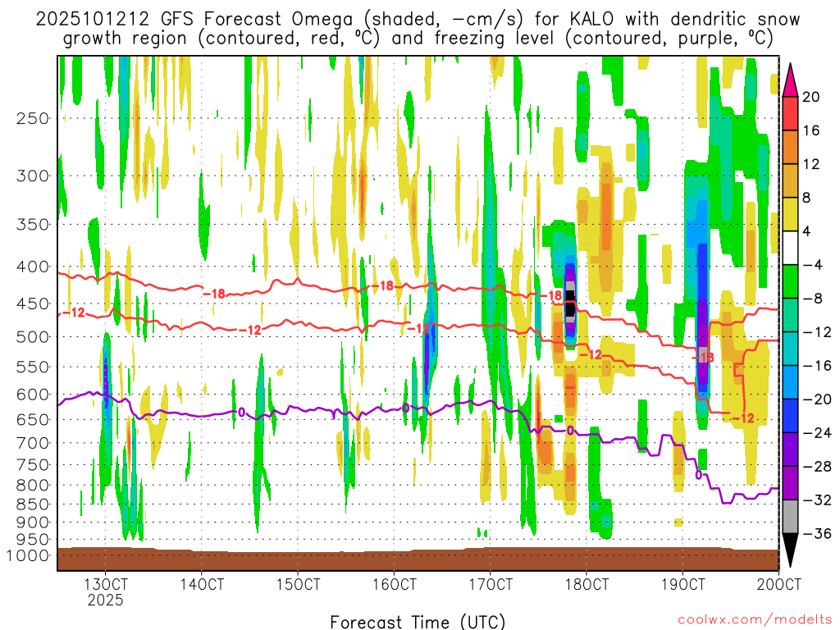This screenshot has width=840, height=630.
Task: Select the 160CT time axis label
Action: point(394,583)
